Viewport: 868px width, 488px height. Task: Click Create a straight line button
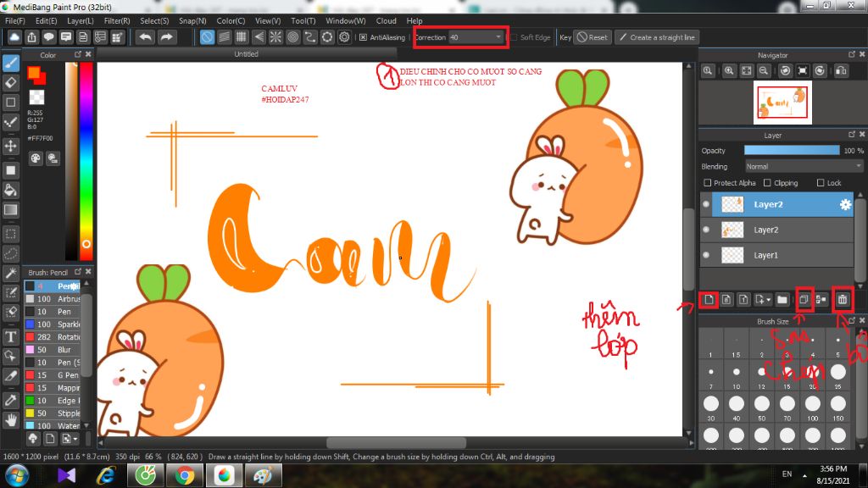pos(657,37)
